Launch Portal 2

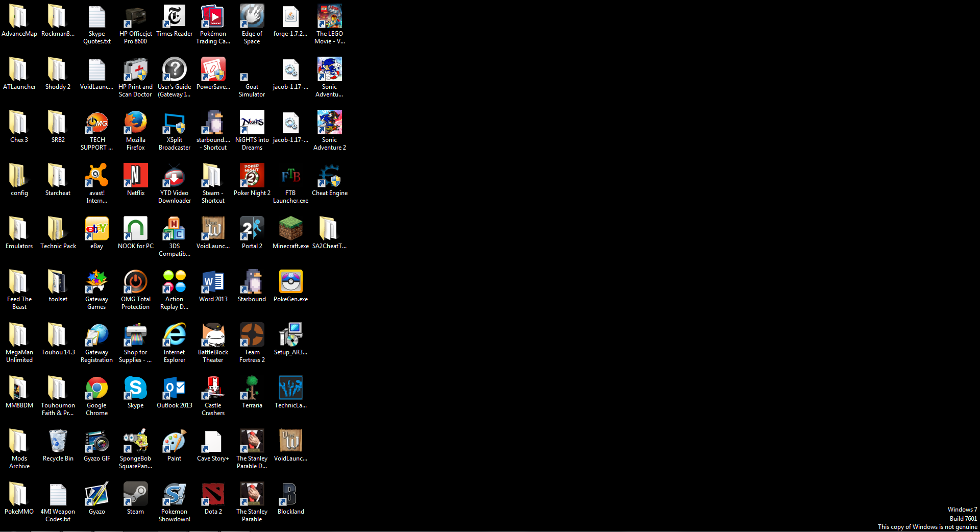pos(252,229)
